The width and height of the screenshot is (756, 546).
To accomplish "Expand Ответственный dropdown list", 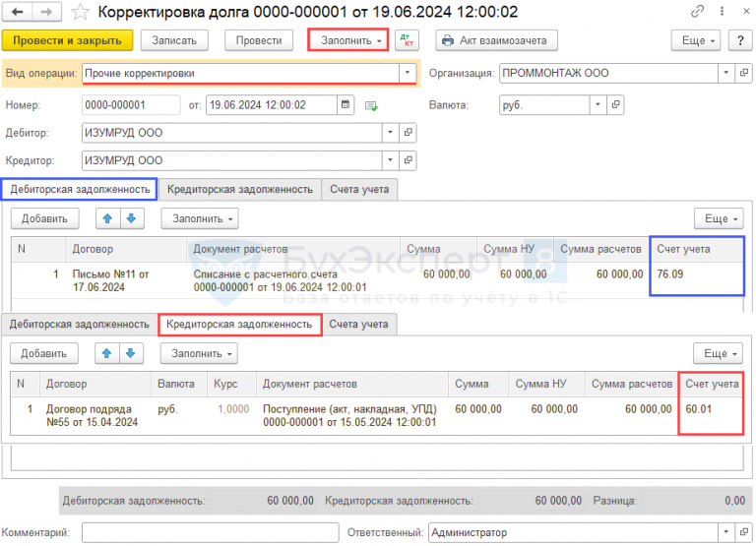I will [726, 532].
